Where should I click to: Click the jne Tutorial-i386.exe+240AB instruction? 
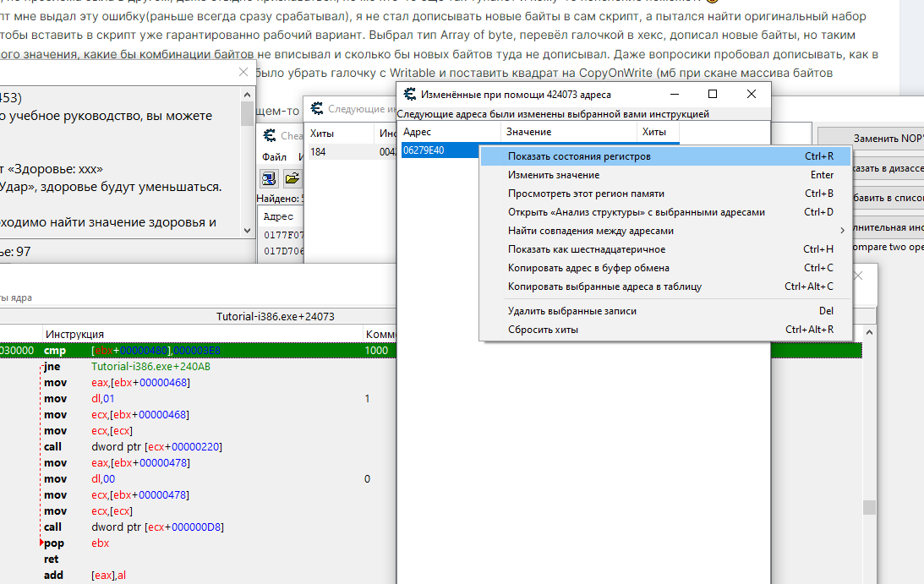pyautogui.click(x=152, y=367)
